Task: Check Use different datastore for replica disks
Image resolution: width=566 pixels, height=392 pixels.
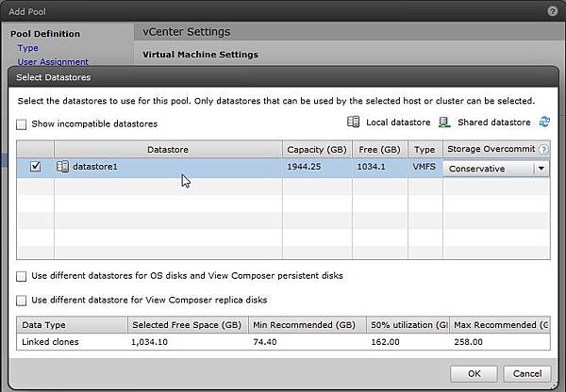Action: (x=22, y=301)
